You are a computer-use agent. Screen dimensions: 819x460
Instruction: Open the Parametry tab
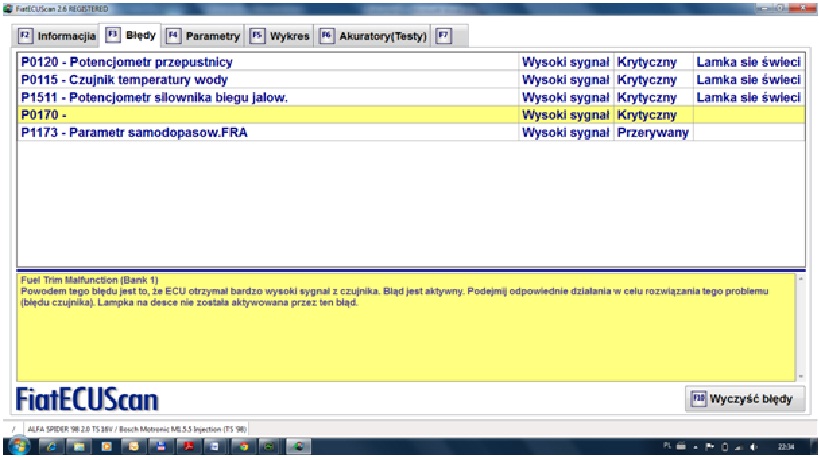(203, 36)
